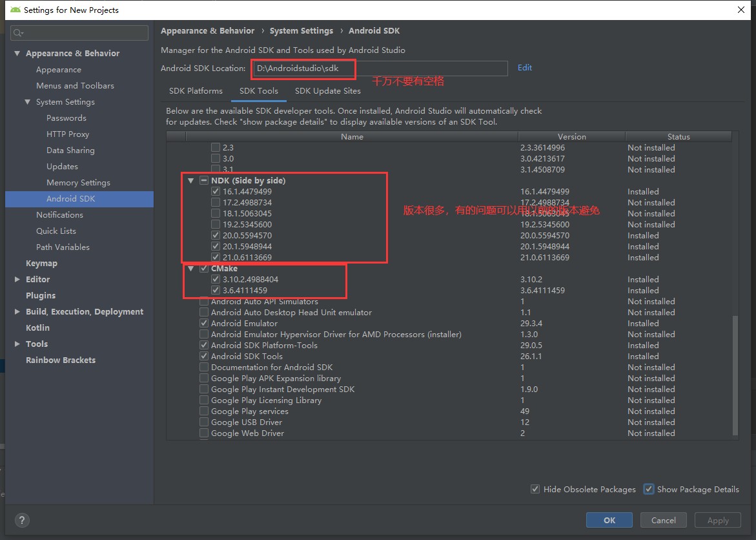Image resolution: width=756 pixels, height=540 pixels.
Task: Select Rainbow Brackets settings
Action: pyautogui.click(x=61, y=360)
